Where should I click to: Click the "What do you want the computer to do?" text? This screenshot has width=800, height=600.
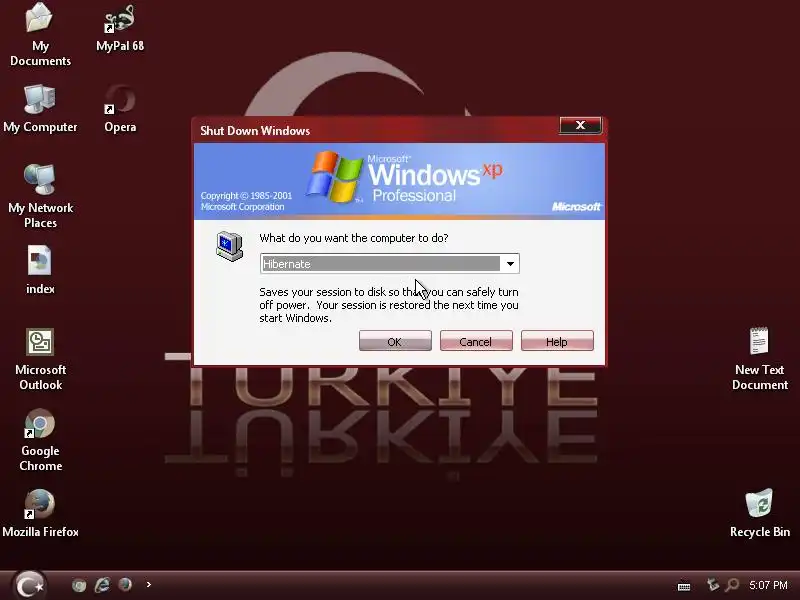pos(354,238)
